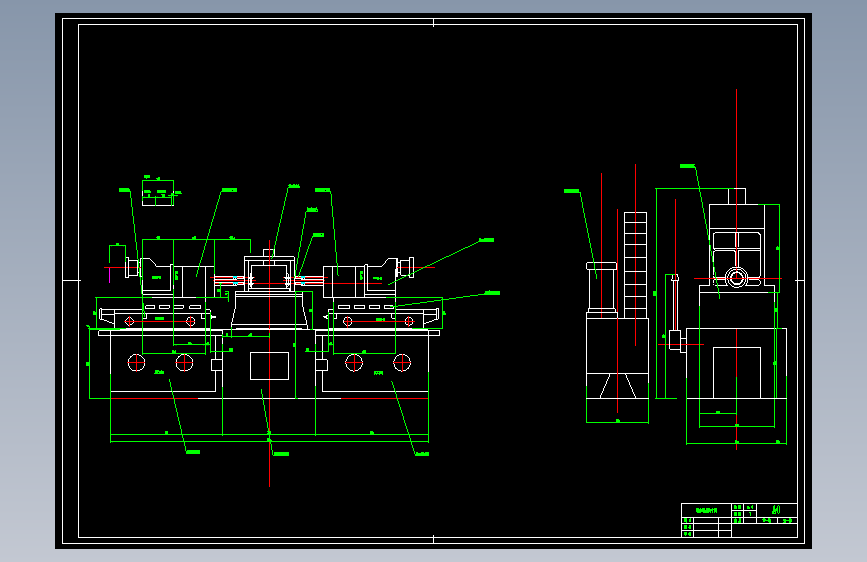Pick the trapezoidal middle pedestal under the fixture
The height and width of the screenshot is (562, 867).
[x=269, y=310]
